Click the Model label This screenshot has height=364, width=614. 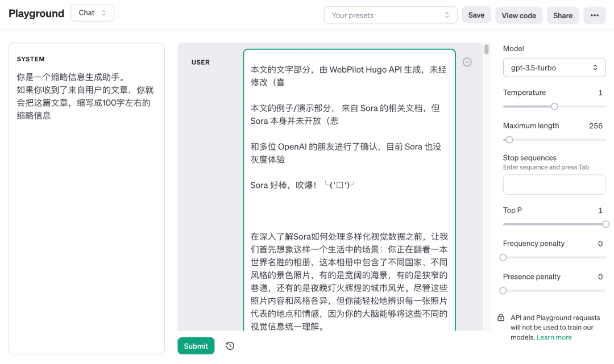tap(513, 48)
